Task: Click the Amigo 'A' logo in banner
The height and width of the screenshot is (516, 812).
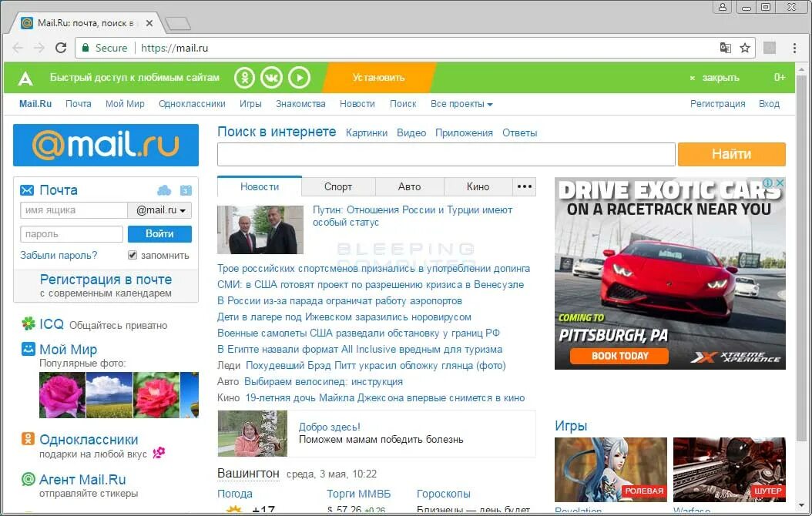Action: point(25,78)
